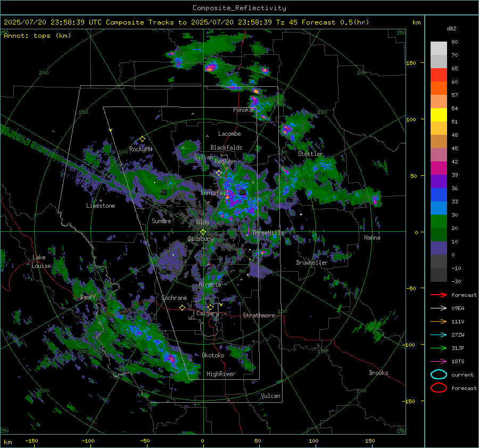
Task: Click the slate purple swatch between 10 and 0
Action: [x=439, y=248]
